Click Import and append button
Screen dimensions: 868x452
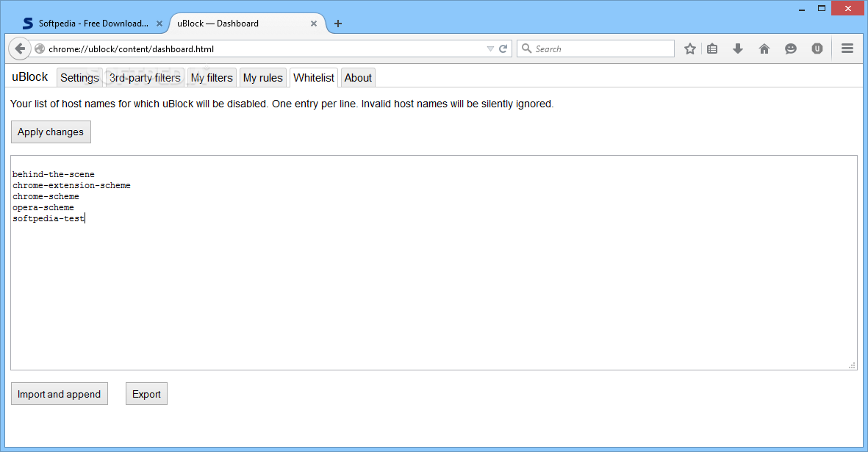point(60,394)
